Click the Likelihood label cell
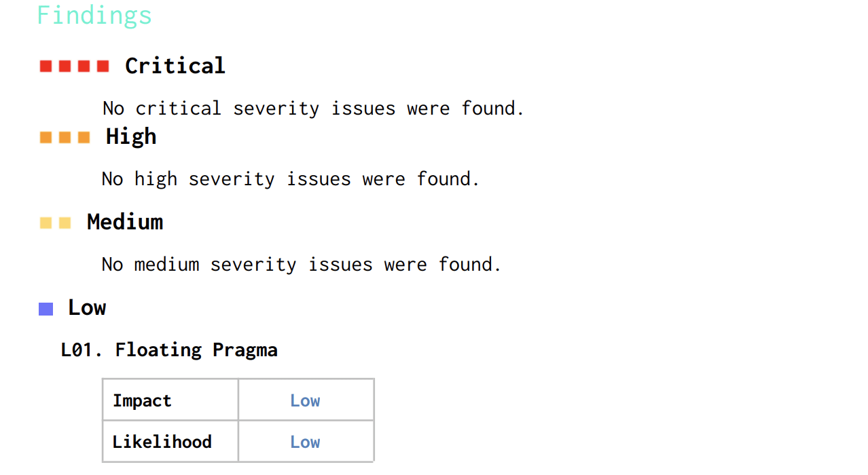This screenshot has width=868, height=475. pyautogui.click(x=170, y=441)
